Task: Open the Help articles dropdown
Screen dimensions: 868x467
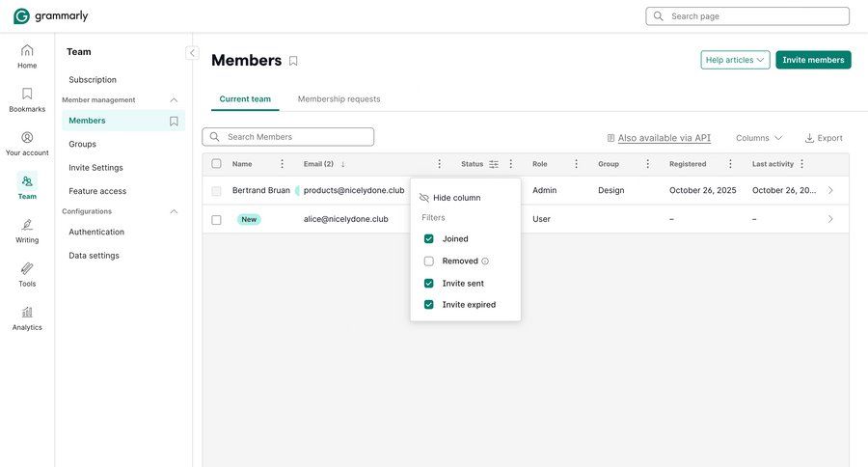Action: 735,60
